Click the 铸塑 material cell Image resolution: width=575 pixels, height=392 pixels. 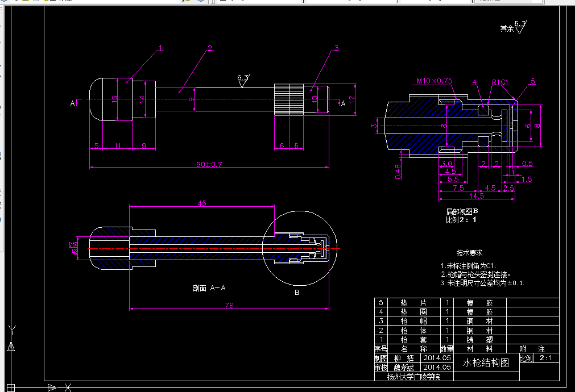click(479, 340)
